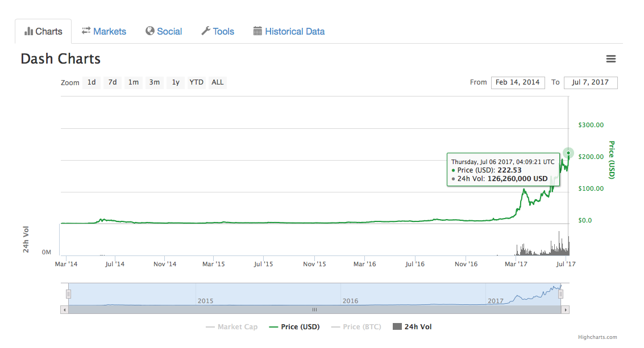The height and width of the screenshot is (348, 644).
Task: Set zoom to 1y
Action: coord(176,82)
